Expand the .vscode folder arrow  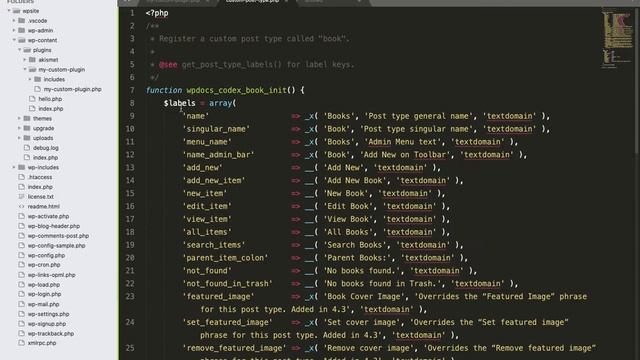click(14, 20)
